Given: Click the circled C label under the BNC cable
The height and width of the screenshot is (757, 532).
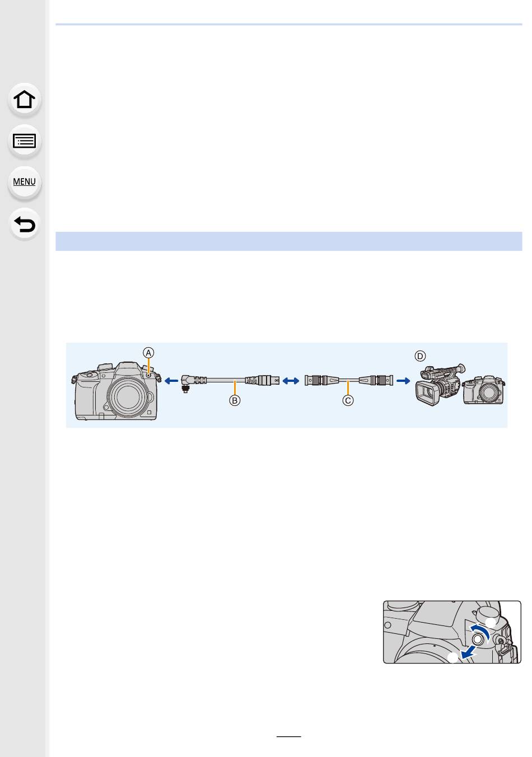Looking at the screenshot, I should coord(348,400).
